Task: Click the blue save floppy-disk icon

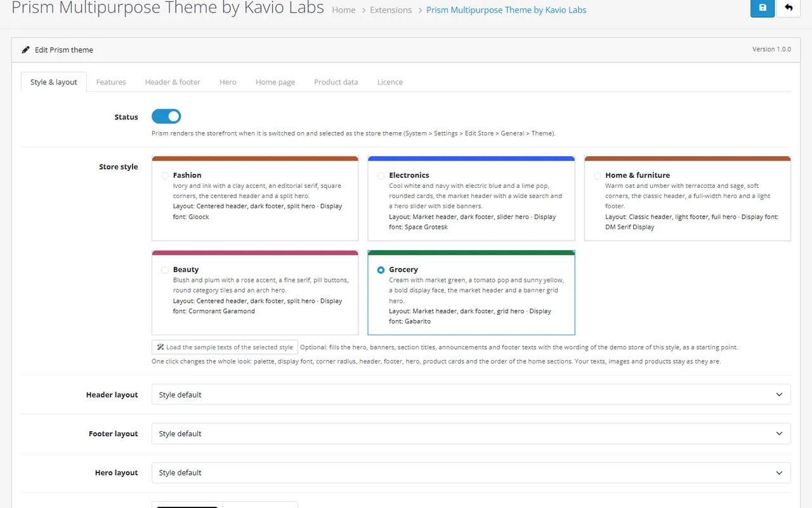Action: point(763,8)
